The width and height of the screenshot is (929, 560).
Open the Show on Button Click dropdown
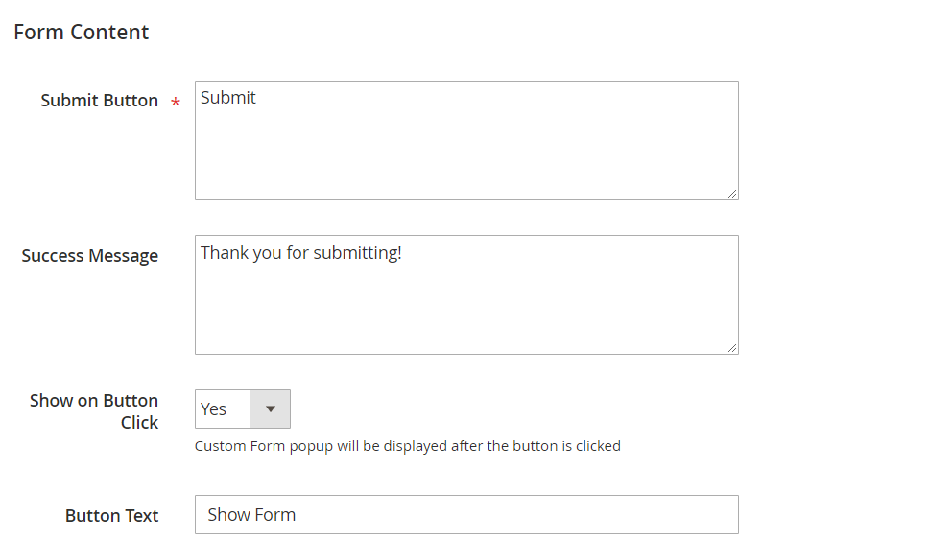242,408
